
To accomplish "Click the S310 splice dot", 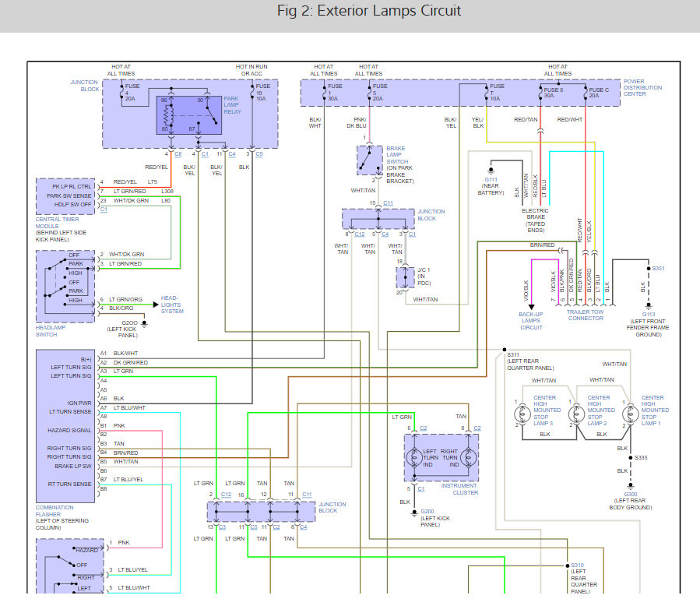I will point(568,565).
